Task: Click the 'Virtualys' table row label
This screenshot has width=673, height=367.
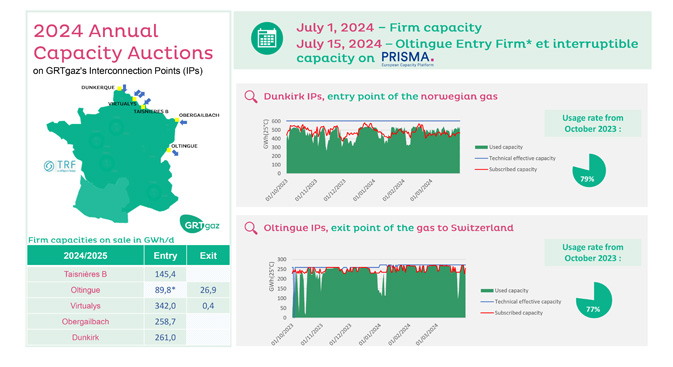Action: coord(85,306)
